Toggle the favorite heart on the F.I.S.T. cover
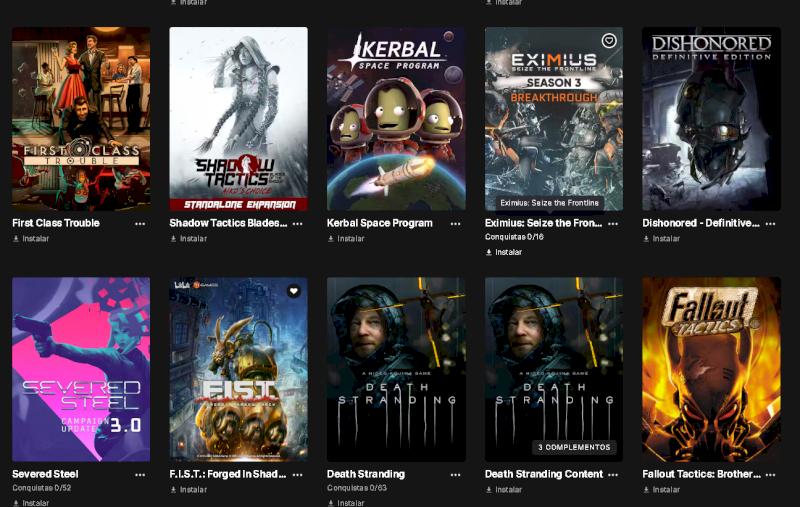The width and height of the screenshot is (800, 507). click(293, 291)
